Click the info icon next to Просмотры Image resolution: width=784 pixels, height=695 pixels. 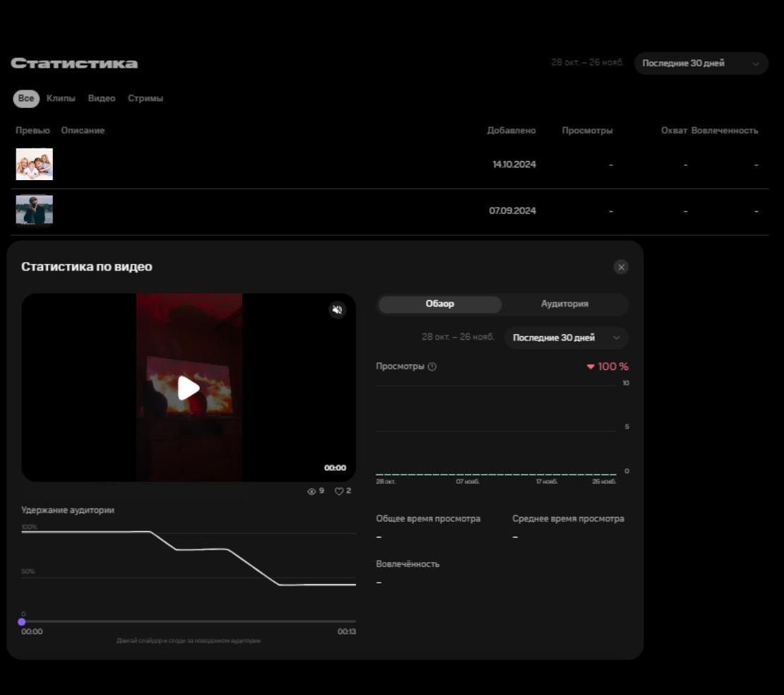[x=432, y=367]
